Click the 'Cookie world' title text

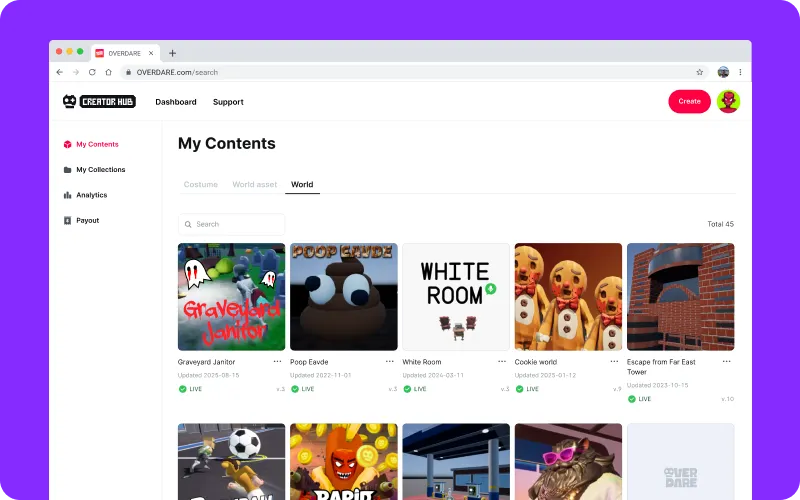tap(536, 362)
